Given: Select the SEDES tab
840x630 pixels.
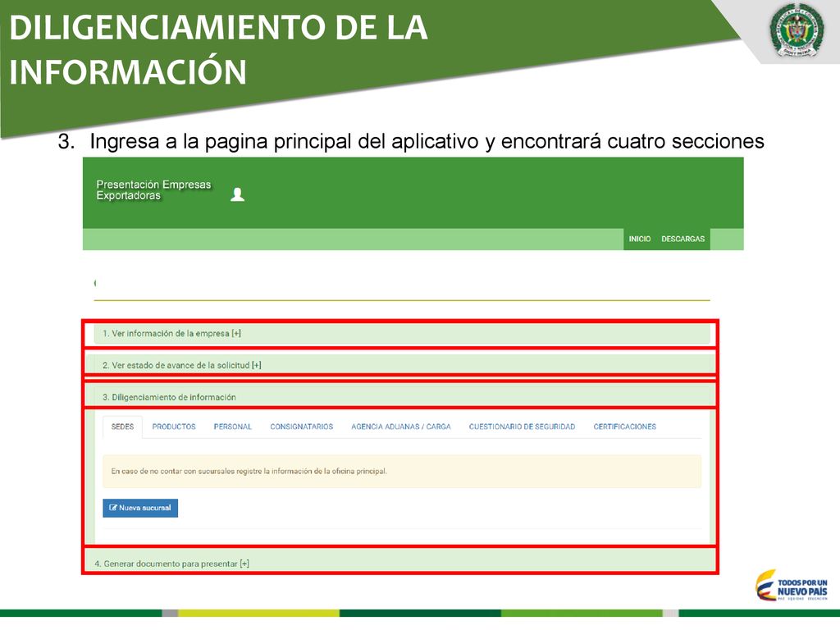Looking at the screenshot, I should (x=123, y=427).
